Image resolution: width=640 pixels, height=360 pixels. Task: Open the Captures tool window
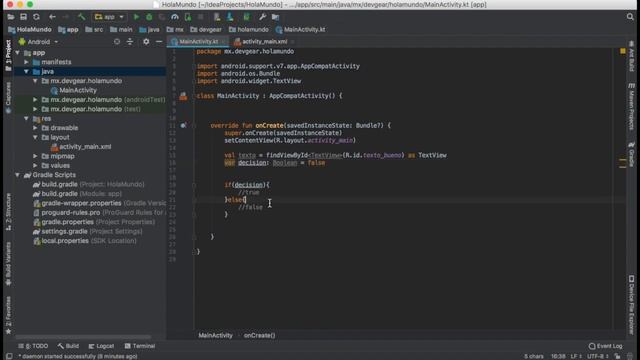[8, 97]
